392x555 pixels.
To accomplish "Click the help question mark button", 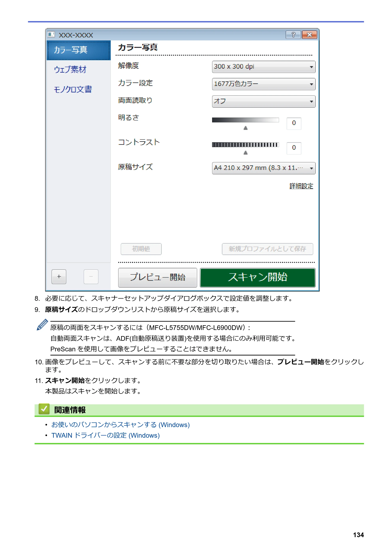I will [x=293, y=35].
